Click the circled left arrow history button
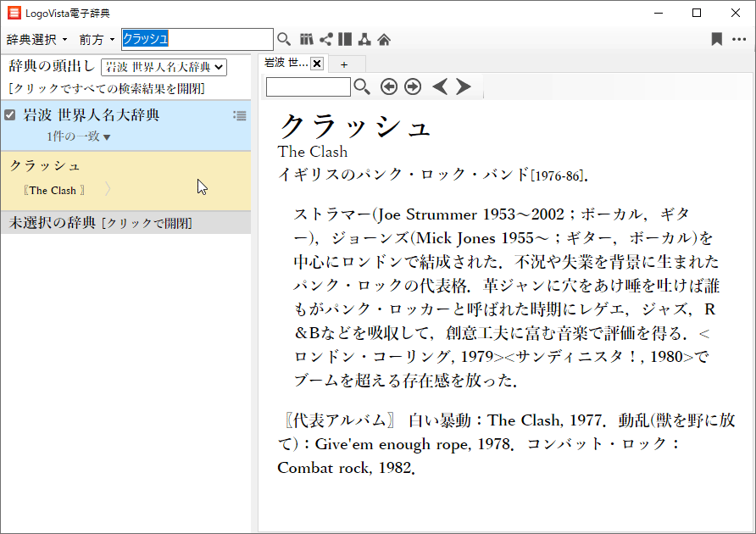The width and height of the screenshot is (756, 534). pyautogui.click(x=388, y=86)
